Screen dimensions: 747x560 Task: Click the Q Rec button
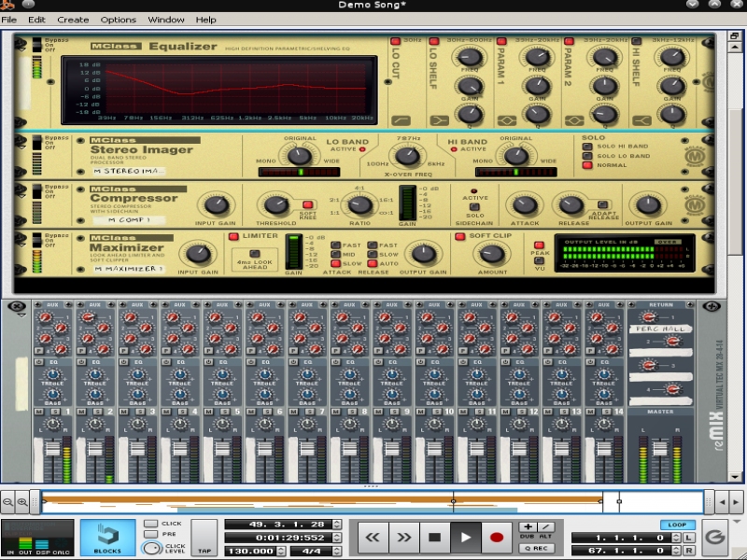536,548
